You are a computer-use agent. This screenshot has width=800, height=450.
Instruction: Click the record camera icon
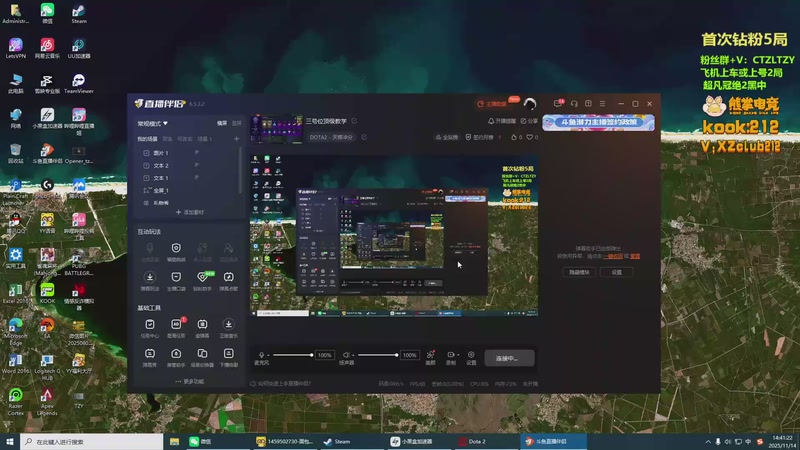click(x=451, y=355)
